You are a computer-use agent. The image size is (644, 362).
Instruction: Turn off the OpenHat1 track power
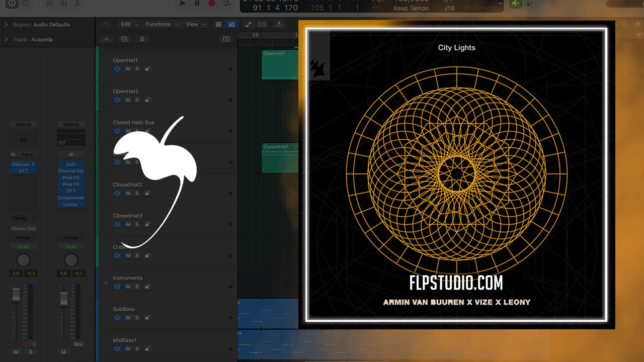point(117,69)
